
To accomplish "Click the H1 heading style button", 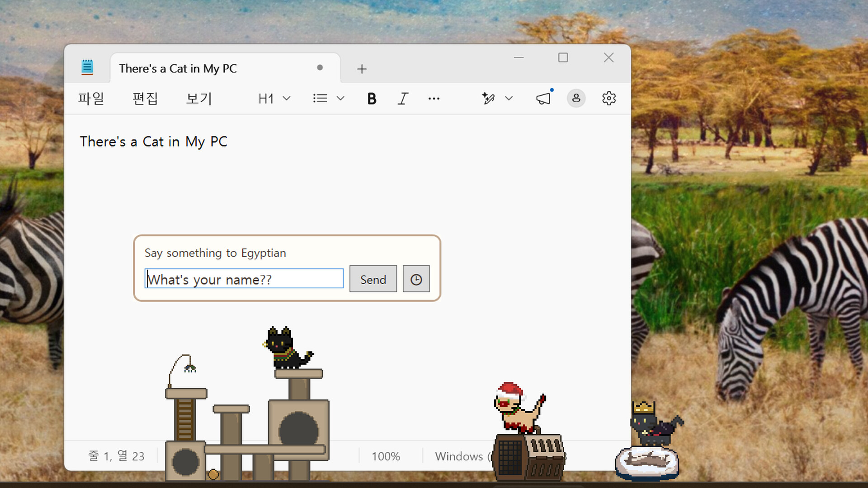I will pos(266,99).
